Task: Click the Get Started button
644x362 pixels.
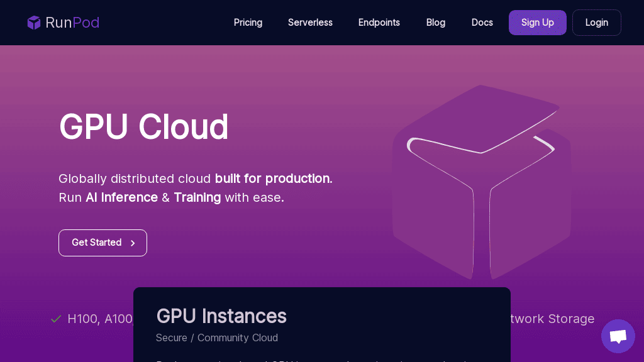Action: pyautogui.click(x=103, y=243)
